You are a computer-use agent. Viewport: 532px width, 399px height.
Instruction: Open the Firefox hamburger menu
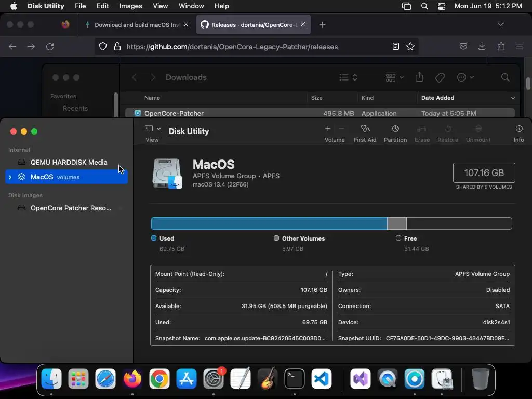520,46
